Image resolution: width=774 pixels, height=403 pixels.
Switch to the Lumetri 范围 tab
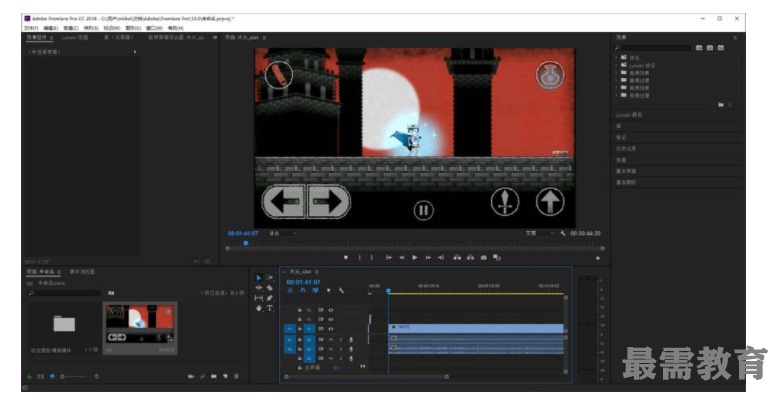point(75,38)
